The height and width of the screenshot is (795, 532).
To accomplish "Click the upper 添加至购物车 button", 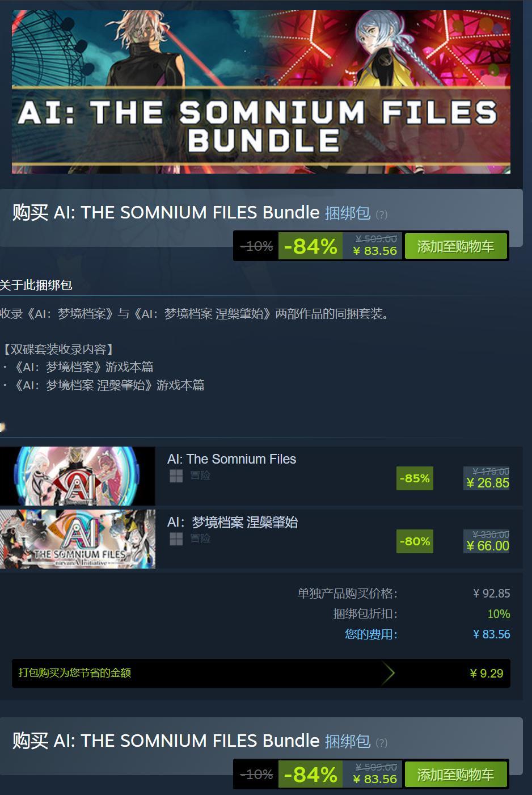I will [x=455, y=246].
